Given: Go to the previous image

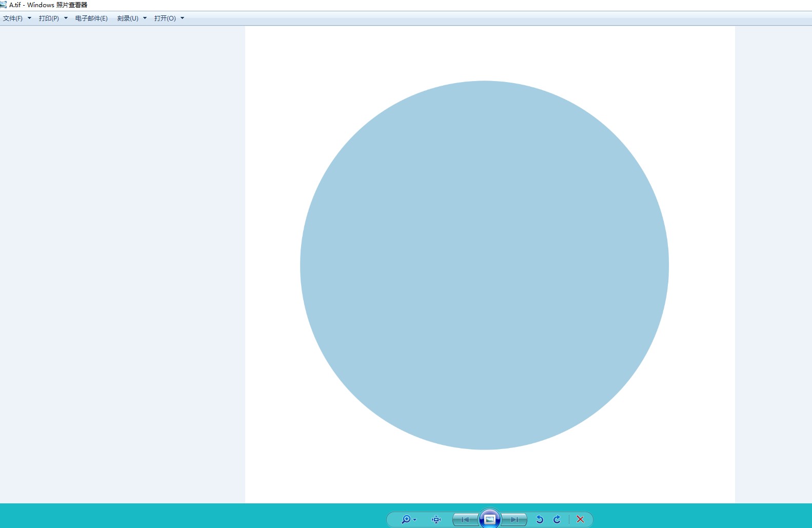Looking at the screenshot, I should click(466, 519).
